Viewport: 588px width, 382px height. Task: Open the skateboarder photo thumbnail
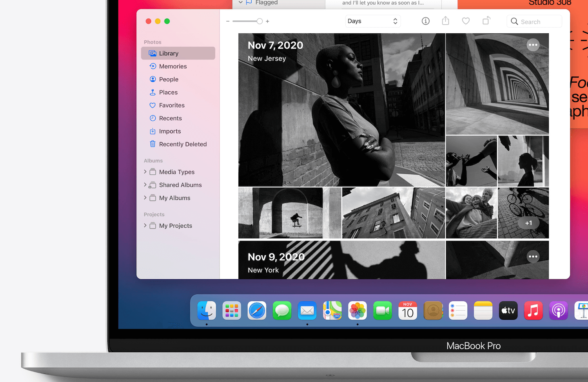tap(289, 213)
